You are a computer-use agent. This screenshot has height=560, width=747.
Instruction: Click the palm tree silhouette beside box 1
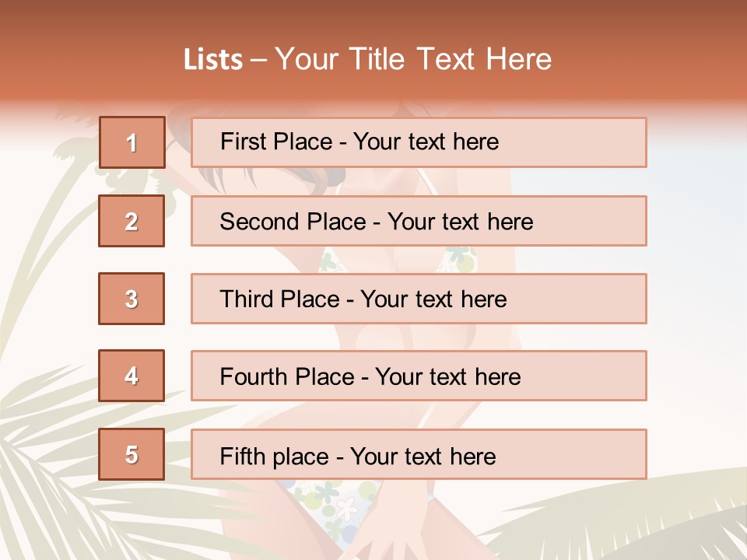coord(74,156)
